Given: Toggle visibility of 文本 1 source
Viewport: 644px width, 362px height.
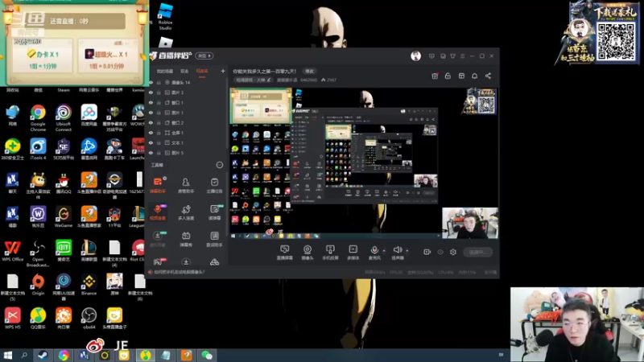Looking at the screenshot, I should (x=151, y=143).
